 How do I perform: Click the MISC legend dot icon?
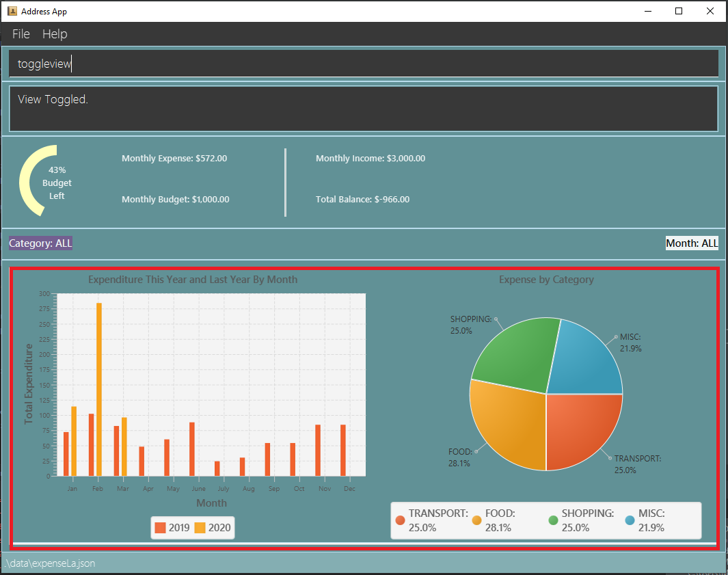pos(630,520)
